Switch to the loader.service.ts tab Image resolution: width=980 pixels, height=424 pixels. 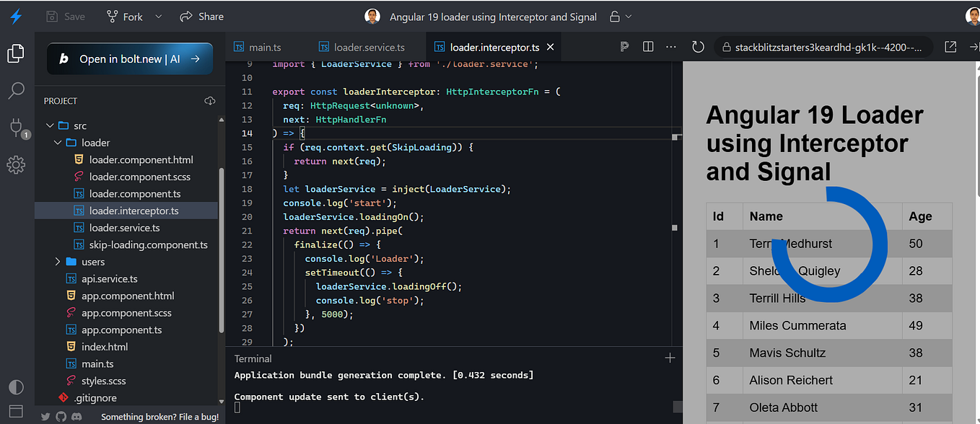369,48
